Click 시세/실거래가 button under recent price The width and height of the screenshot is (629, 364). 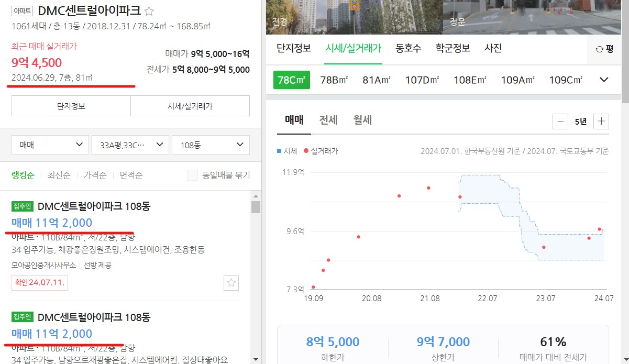click(190, 106)
